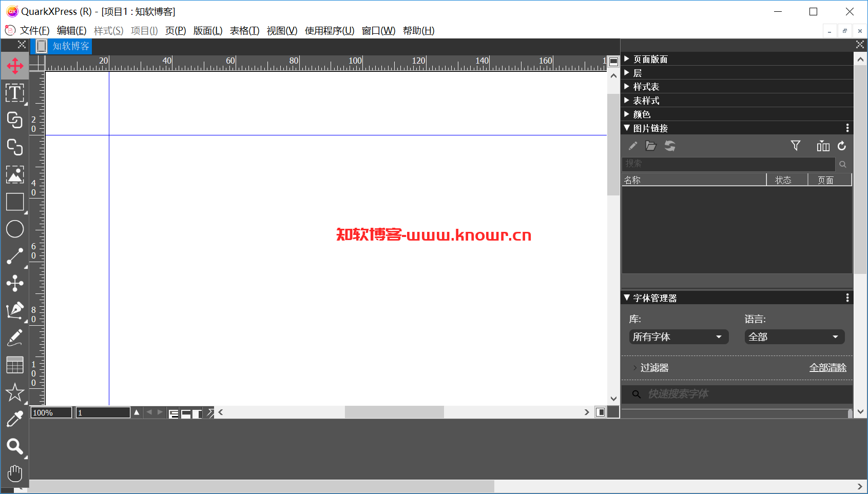Select the Zoom magnifier tool
Image resolution: width=868 pixels, height=494 pixels.
[15, 447]
